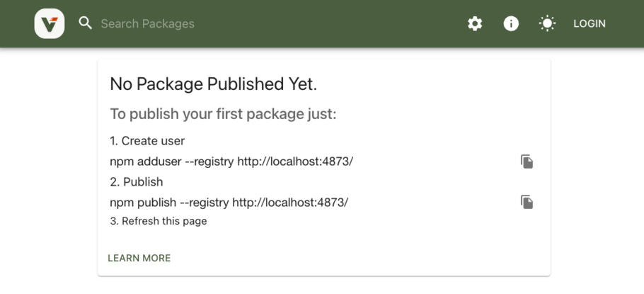
Task: Toggle the light/dark theme sun icon
Action: [x=547, y=23]
